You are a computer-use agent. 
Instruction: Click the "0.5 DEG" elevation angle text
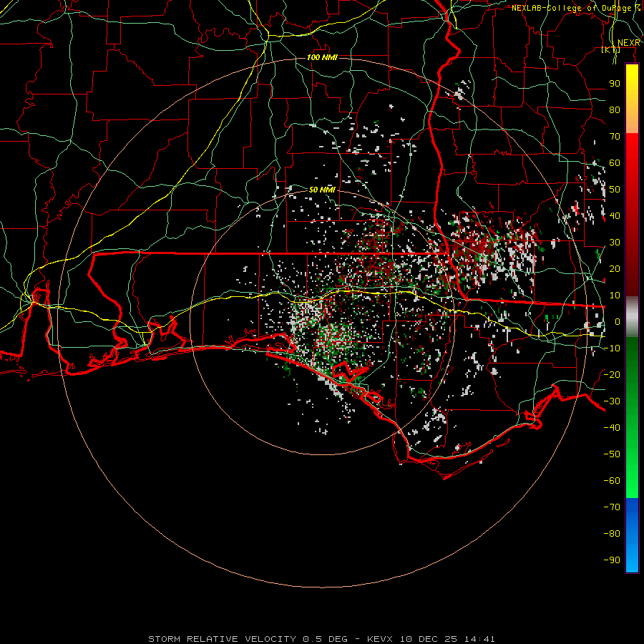(326, 639)
